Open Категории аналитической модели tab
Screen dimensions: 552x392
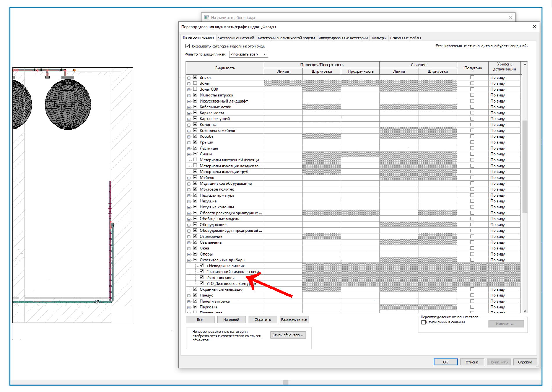point(286,38)
